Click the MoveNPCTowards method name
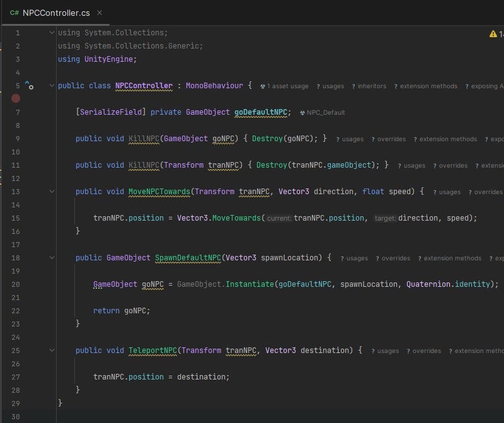 pyautogui.click(x=159, y=192)
